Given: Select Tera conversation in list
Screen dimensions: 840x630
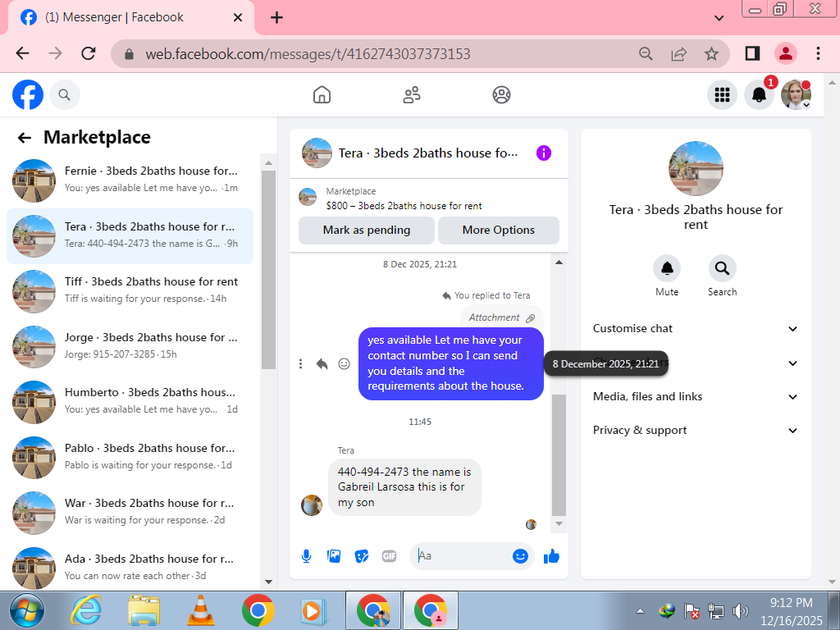Looking at the screenshot, I should pyautogui.click(x=130, y=236).
